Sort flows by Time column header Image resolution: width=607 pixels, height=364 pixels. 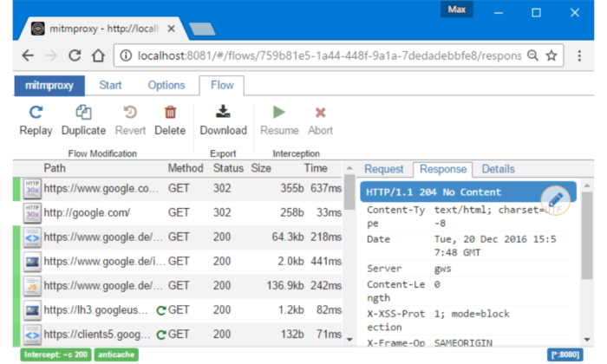point(316,168)
